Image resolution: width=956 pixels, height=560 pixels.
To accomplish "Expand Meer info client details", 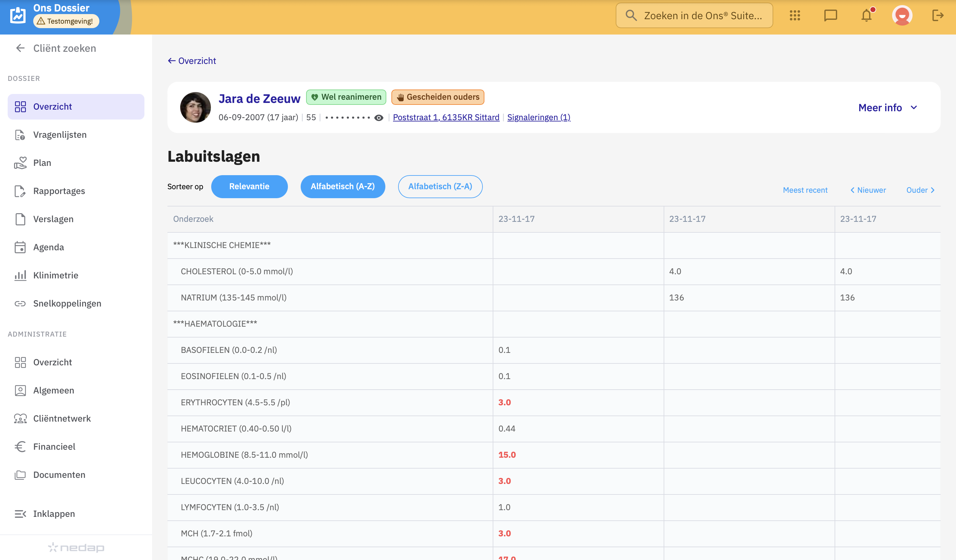I will [887, 108].
